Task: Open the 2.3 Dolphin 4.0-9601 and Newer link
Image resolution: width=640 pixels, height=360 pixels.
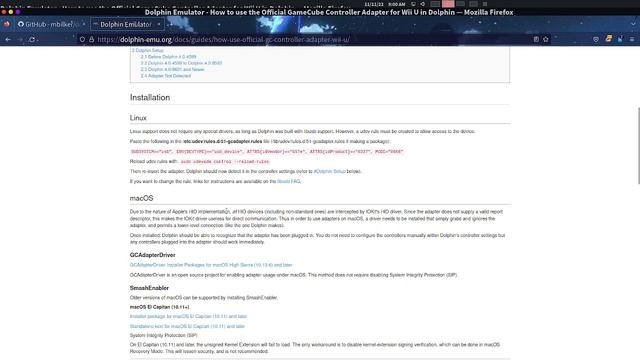Action: [x=172, y=69]
